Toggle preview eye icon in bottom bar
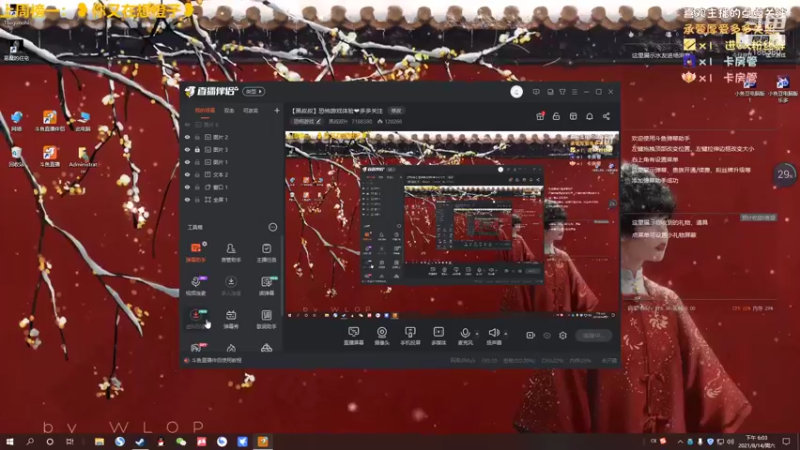The width and height of the screenshot is (800, 450). [x=547, y=335]
